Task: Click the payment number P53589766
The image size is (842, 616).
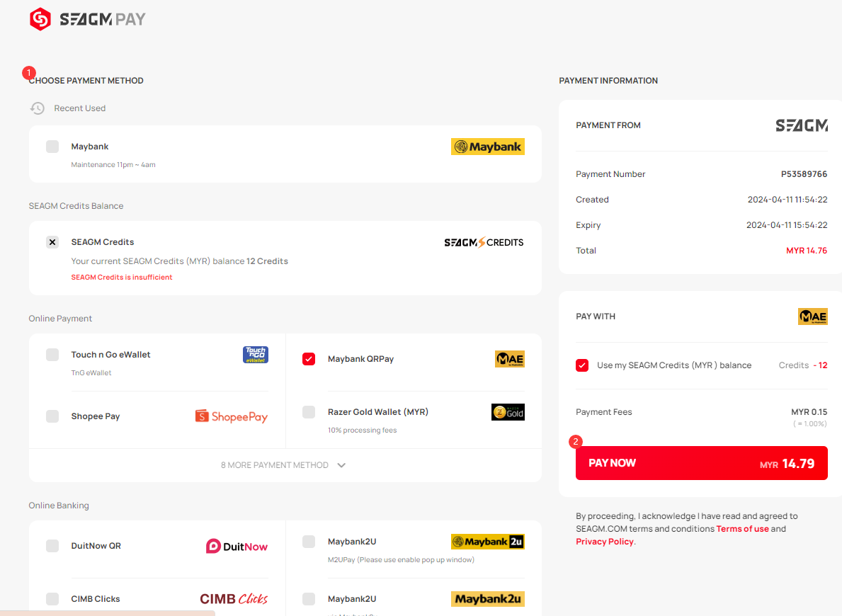Action: pyautogui.click(x=804, y=174)
